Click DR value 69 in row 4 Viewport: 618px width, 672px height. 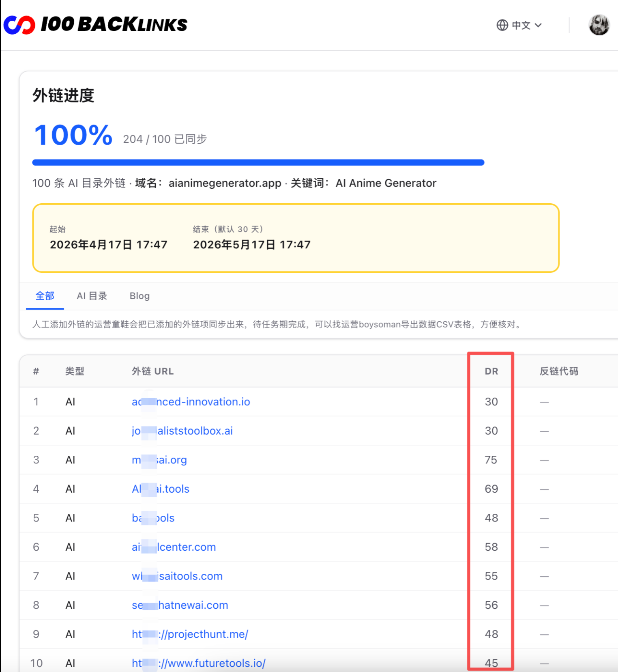tap(491, 489)
